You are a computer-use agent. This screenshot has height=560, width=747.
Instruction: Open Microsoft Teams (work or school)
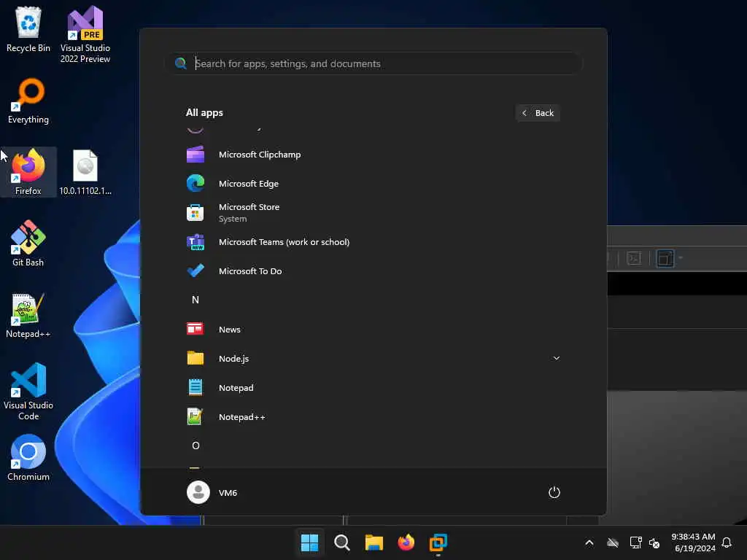(373, 242)
